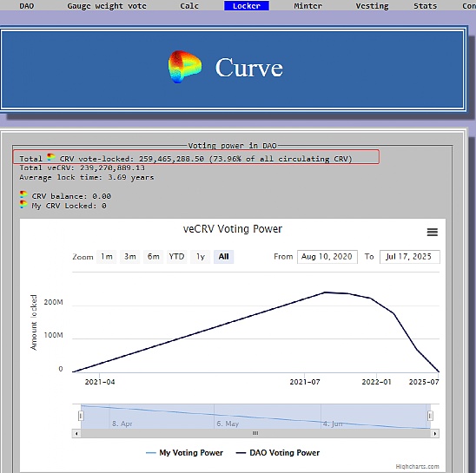Set chart zoom to 1m
Image resolution: width=476 pixels, height=473 pixels.
coord(107,257)
